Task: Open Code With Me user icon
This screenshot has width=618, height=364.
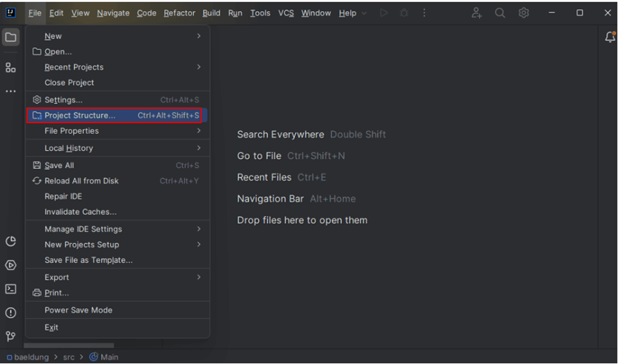Action: tap(476, 13)
